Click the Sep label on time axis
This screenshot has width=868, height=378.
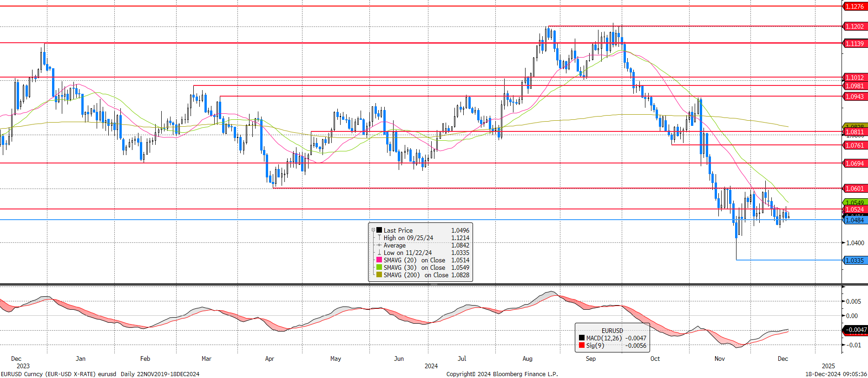(591, 358)
